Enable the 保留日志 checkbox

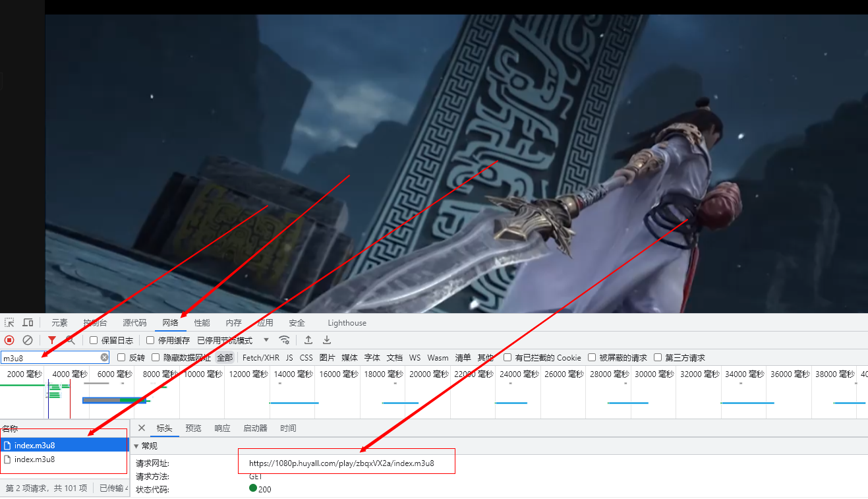(94, 340)
